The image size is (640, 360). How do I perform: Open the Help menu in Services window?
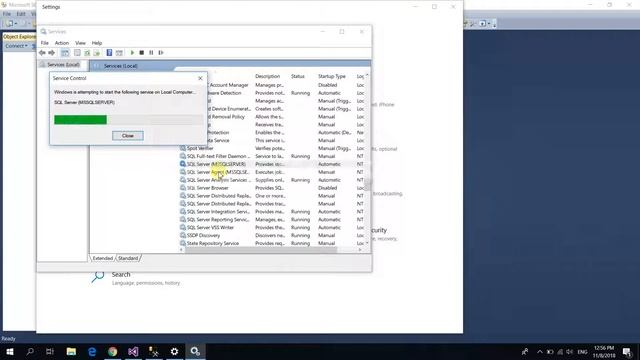[97, 43]
